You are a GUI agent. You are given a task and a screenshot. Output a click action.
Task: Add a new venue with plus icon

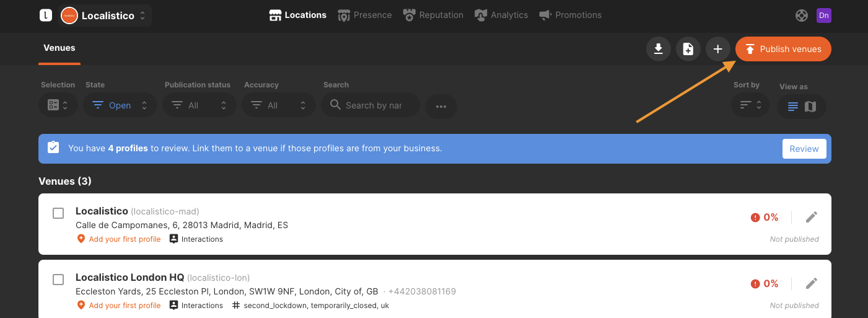pyautogui.click(x=718, y=49)
